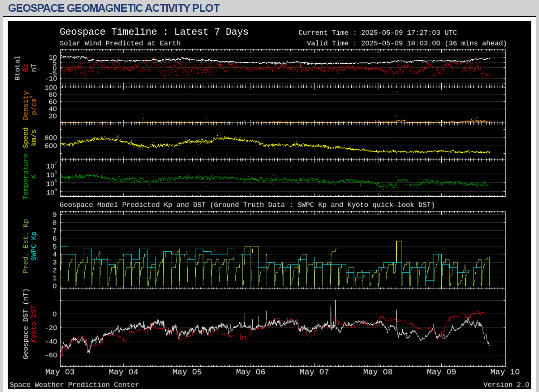Click the 'Space Weather Prediction Center' footer text

(74, 385)
